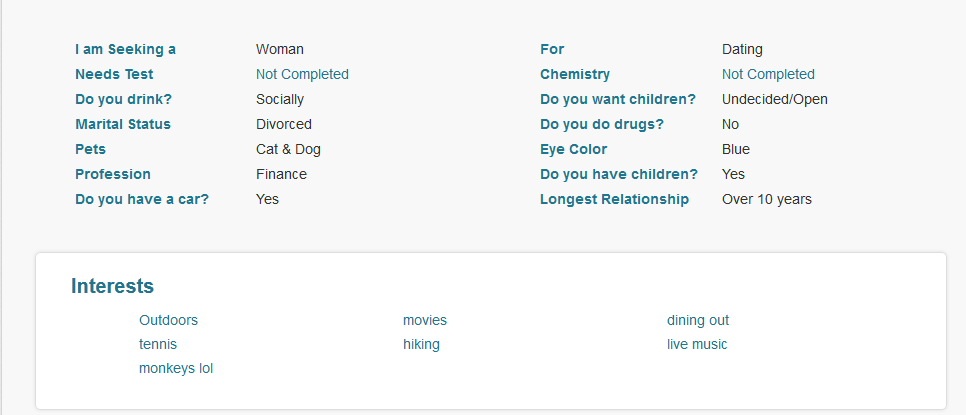Select the 'Needs Test' field label
The width and height of the screenshot is (966, 415).
(x=114, y=74)
